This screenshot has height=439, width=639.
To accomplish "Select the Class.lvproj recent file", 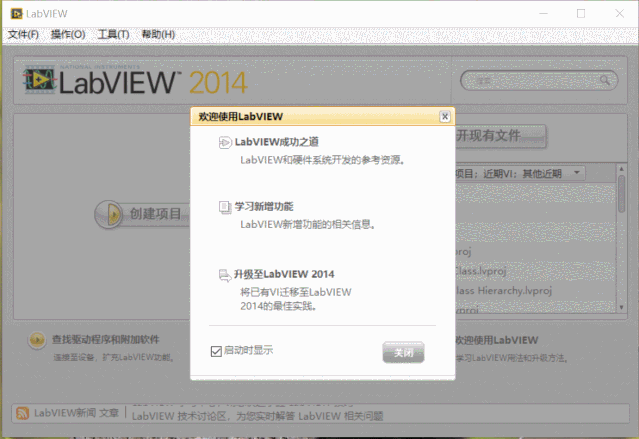I will coord(536,271).
